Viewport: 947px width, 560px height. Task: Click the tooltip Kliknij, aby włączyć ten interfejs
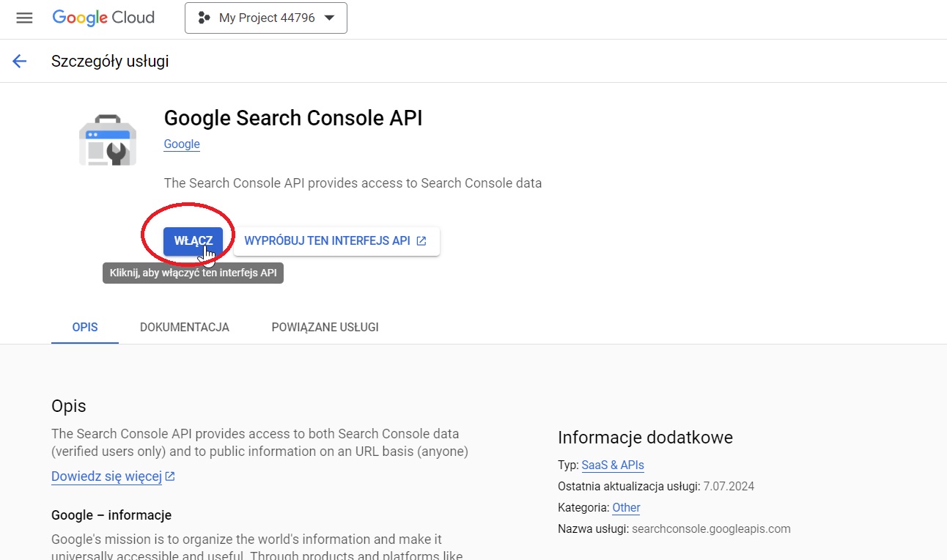point(193,272)
